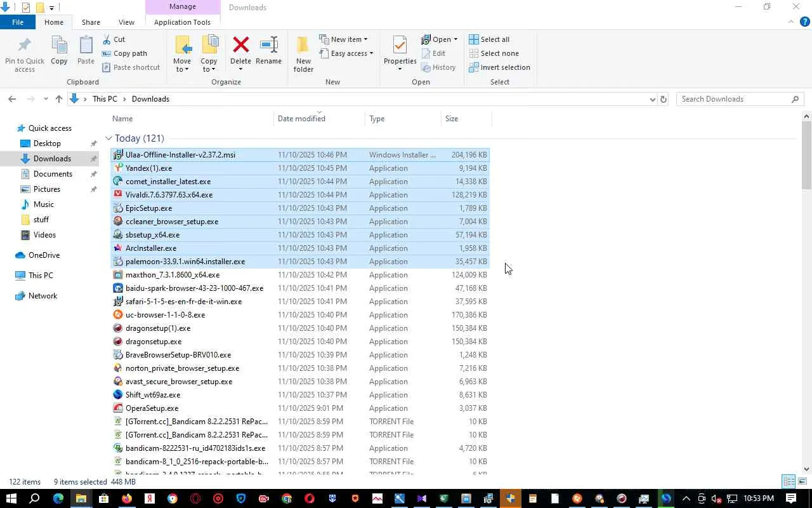The height and width of the screenshot is (508, 812).
Task: Open the Move to dropdown
Action: 182,65
